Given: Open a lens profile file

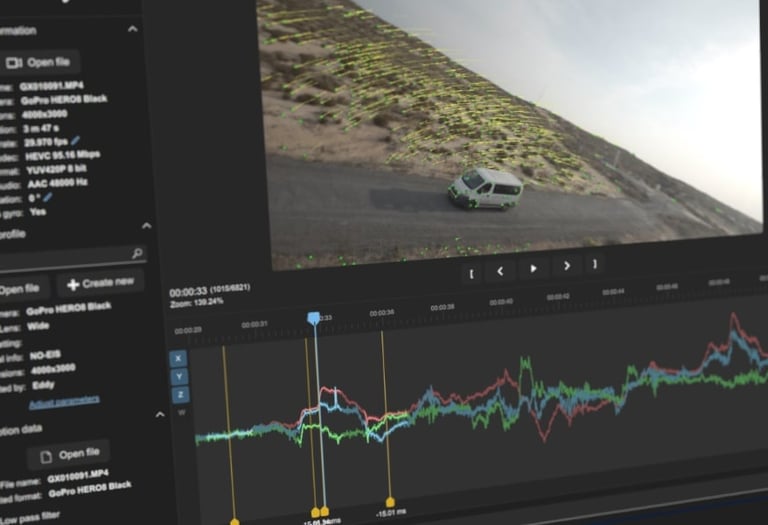Looking at the screenshot, I should (x=20, y=290).
